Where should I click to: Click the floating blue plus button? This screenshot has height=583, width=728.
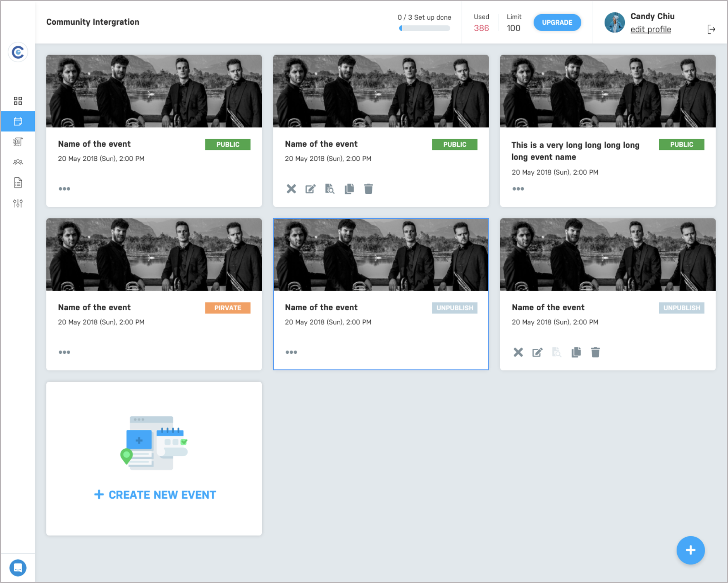point(690,550)
